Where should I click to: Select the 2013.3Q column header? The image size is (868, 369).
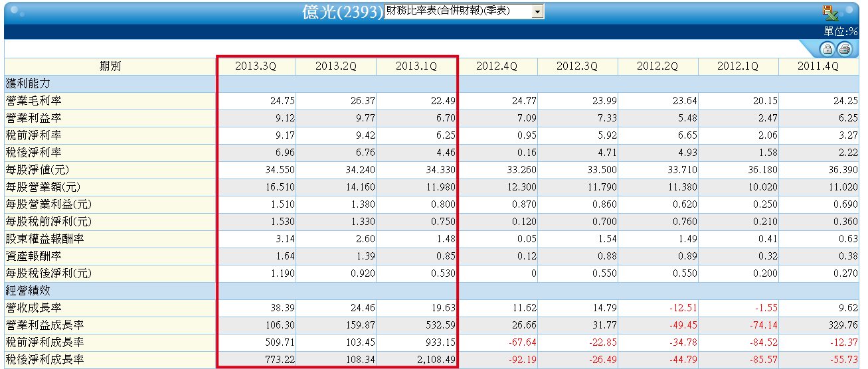(x=256, y=66)
